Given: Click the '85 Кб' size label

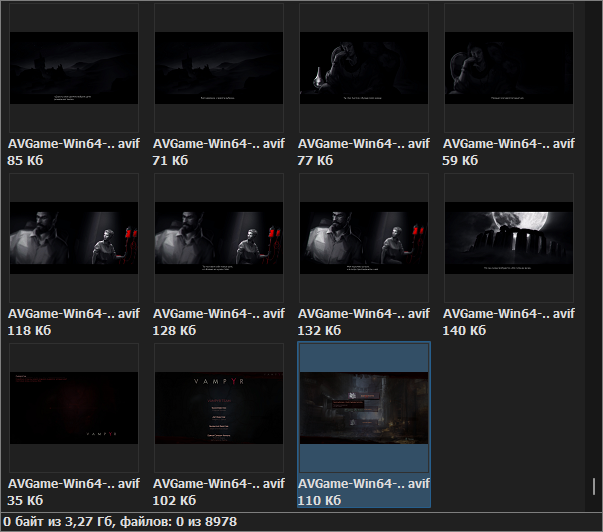Looking at the screenshot, I should pyautogui.click(x=25, y=160).
